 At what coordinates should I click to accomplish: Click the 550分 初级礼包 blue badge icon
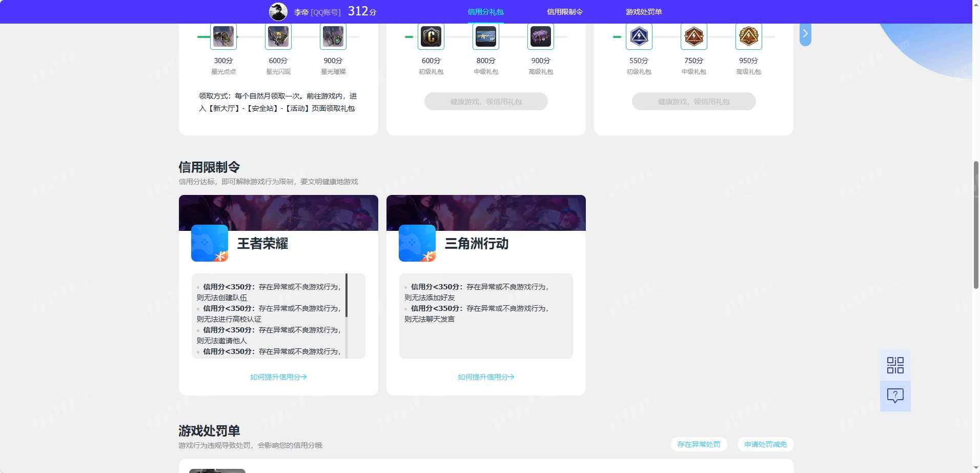click(x=639, y=36)
